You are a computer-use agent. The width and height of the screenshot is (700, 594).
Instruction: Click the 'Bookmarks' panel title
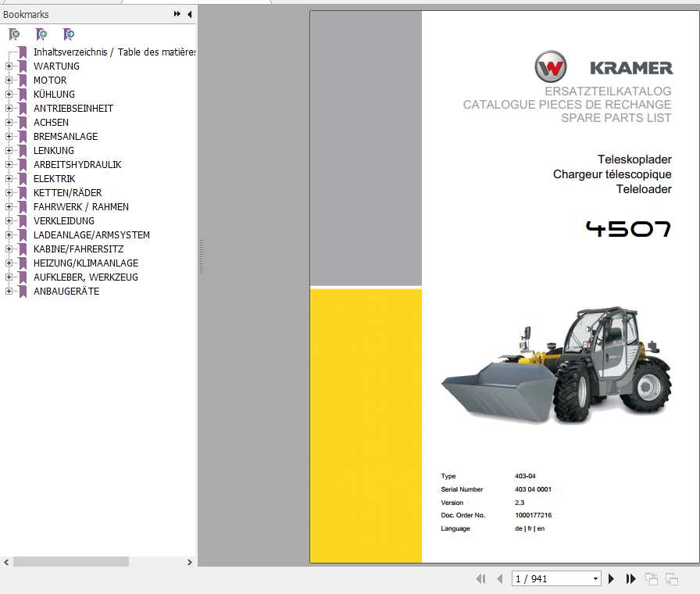pyautogui.click(x=26, y=14)
